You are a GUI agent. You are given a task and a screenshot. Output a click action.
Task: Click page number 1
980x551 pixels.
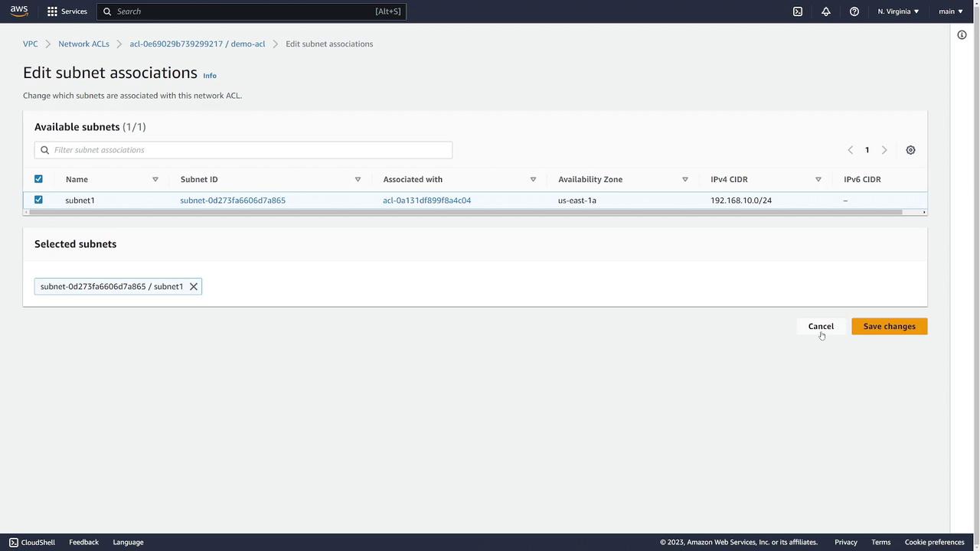[x=867, y=150]
